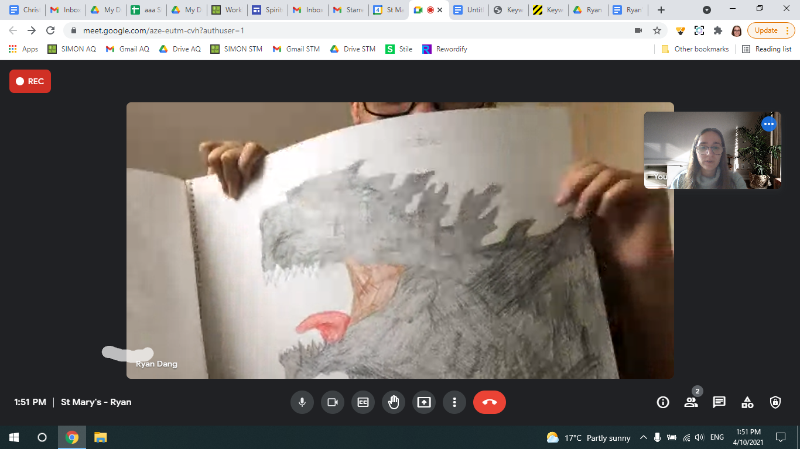Bookmark this page with the star icon

657,30
